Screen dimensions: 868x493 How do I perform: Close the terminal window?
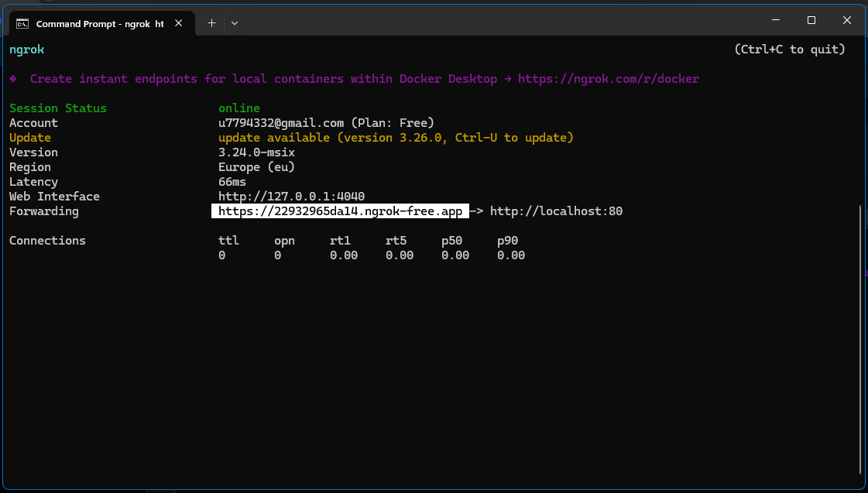click(x=846, y=20)
